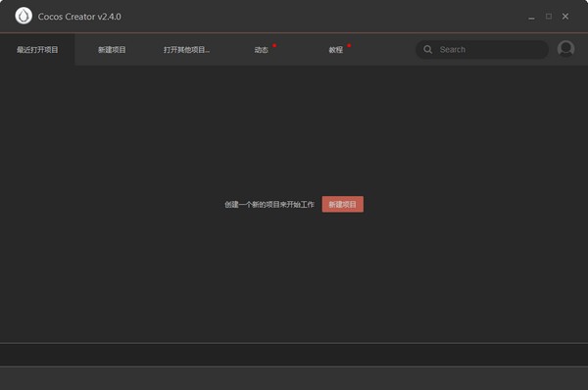This screenshot has width=588, height=390.
Task: Maximize the Cocos Creator dashboard window
Action: (x=549, y=16)
